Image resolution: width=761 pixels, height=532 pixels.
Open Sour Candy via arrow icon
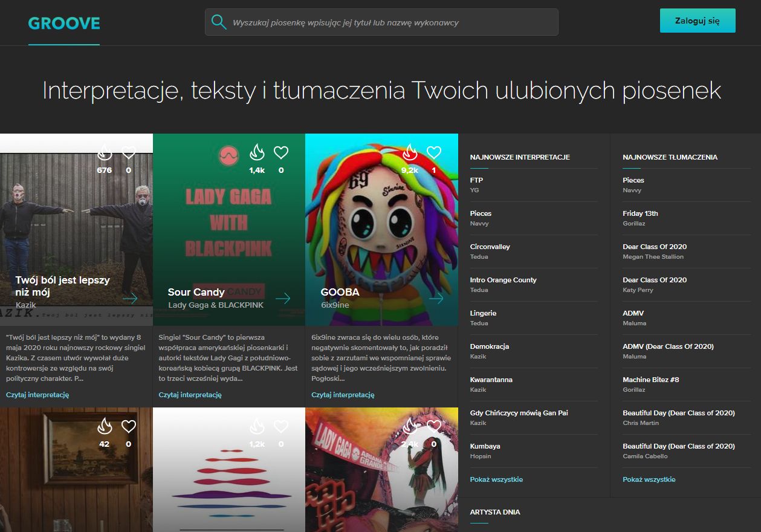click(283, 298)
